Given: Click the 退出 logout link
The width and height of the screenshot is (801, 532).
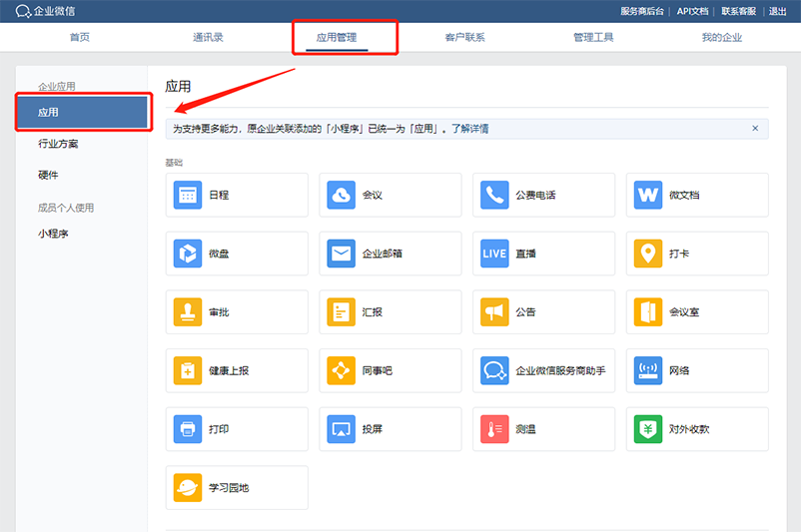Looking at the screenshot, I should (x=777, y=11).
